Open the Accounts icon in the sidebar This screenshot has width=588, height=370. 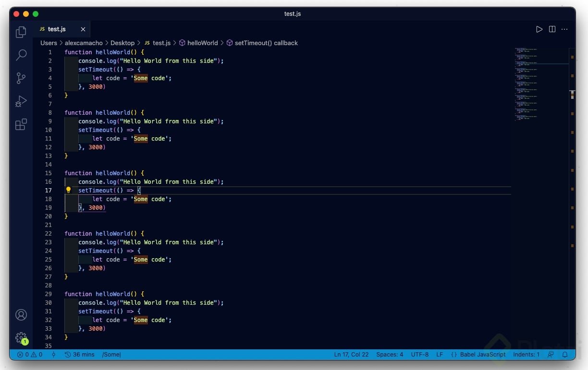[x=21, y=315]
